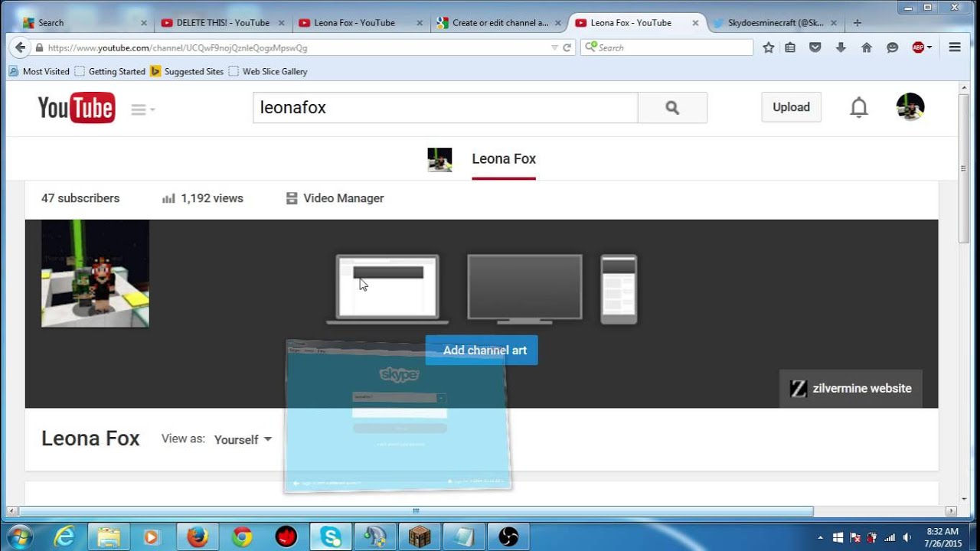
Task: Click the small Leona Fox channel avatar
Action: (439, 159)
